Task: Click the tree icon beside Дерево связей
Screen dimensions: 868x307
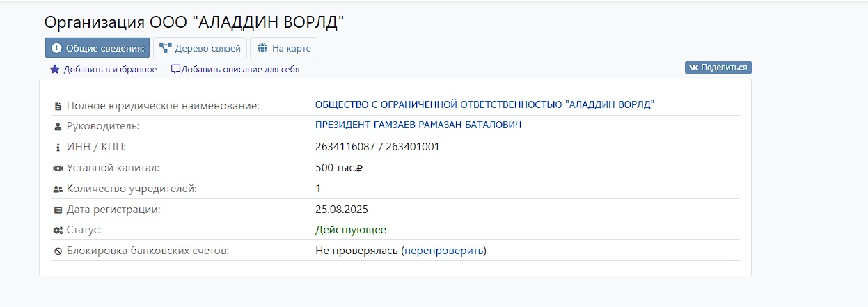Action: coord(165,48)
